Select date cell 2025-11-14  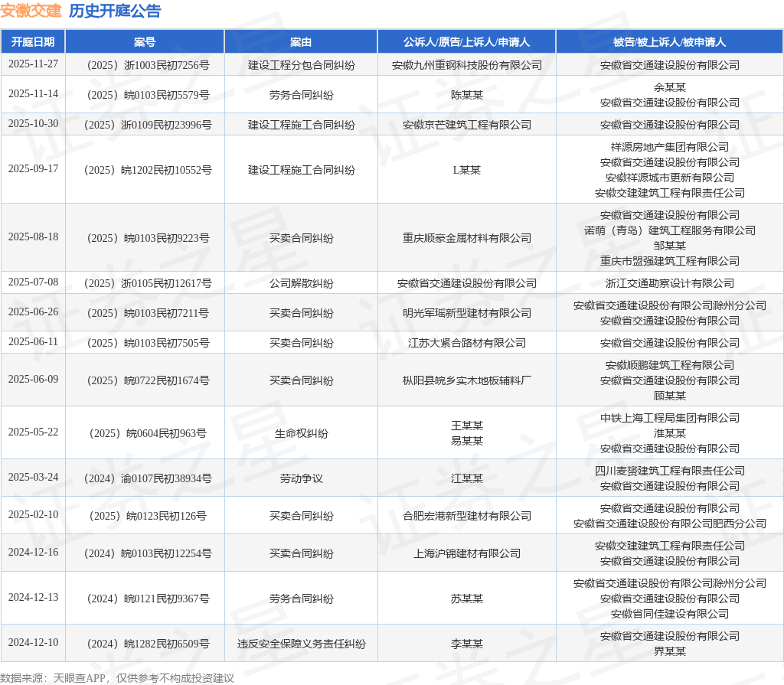33,94
